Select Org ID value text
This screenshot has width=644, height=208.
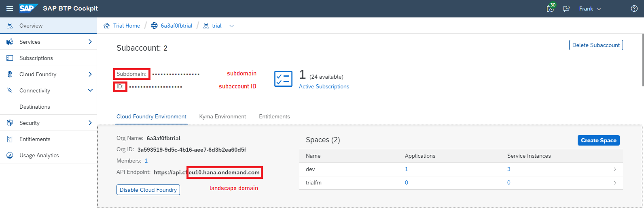192,150
